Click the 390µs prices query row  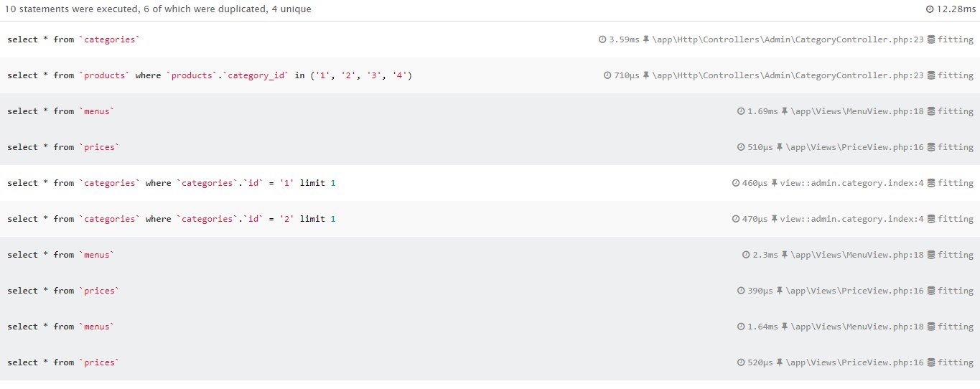point(490,291)
